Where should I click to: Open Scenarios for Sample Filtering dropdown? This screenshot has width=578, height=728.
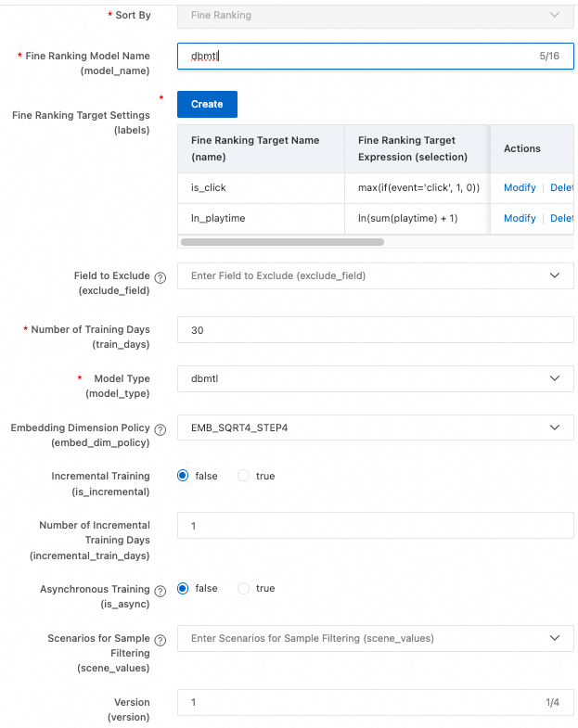click(375, 638)
